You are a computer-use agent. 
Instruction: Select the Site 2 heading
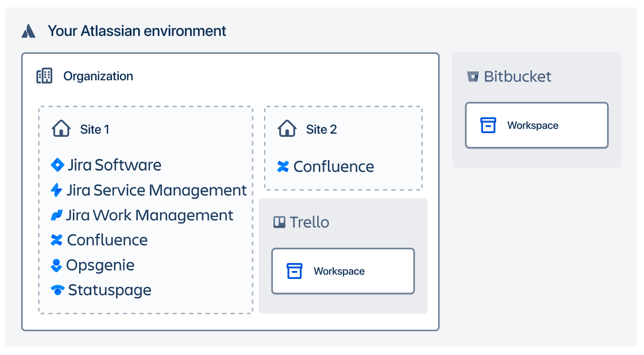[x=322, y=128]
